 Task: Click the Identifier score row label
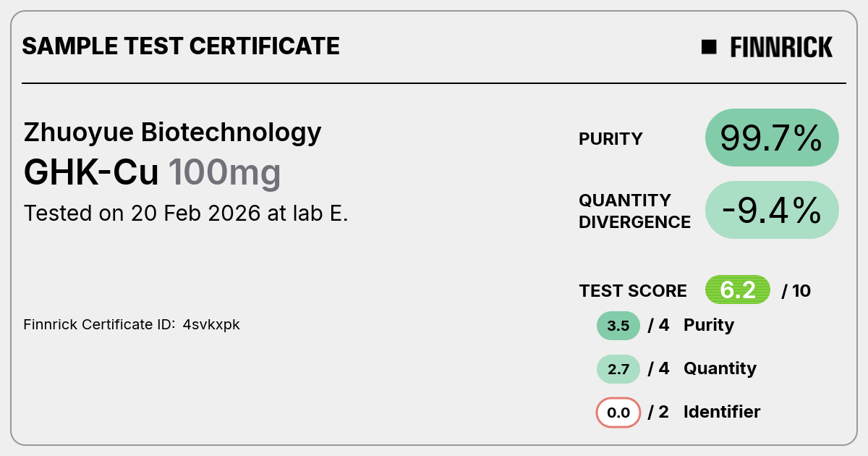click(722, 412)
